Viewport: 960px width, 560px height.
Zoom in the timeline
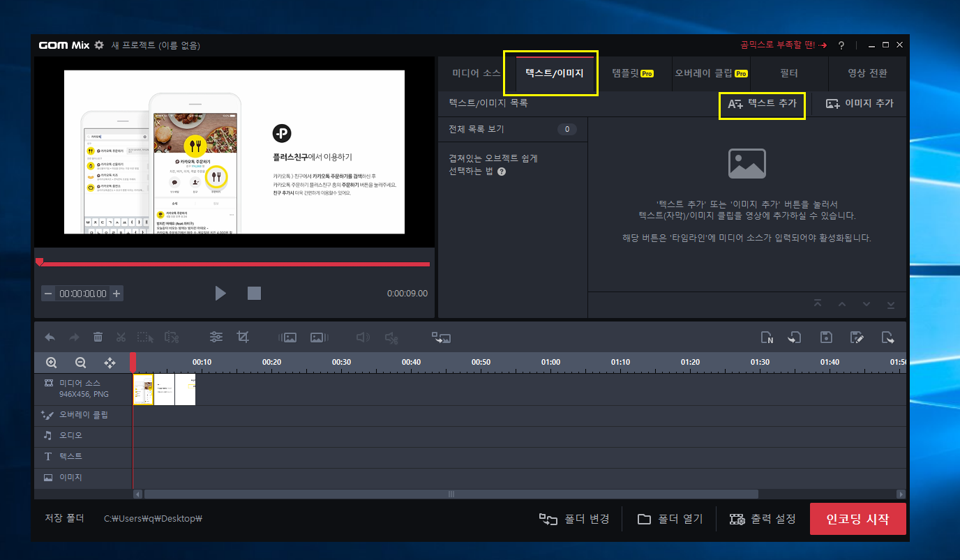[x=51, y=363]
